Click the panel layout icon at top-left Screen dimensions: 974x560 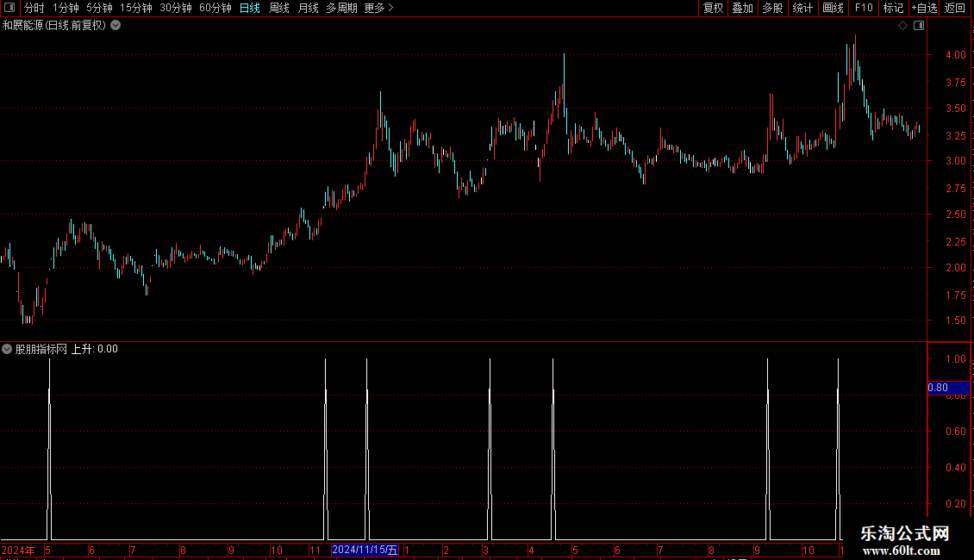(9, 8)
